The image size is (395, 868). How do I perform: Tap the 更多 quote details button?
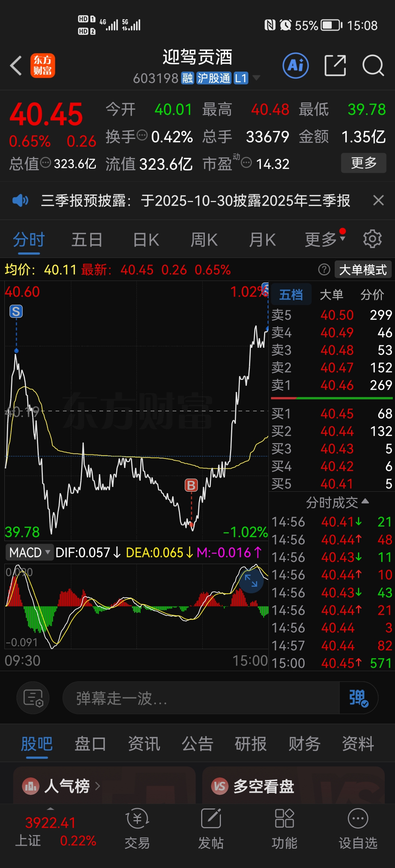[364, 163]
